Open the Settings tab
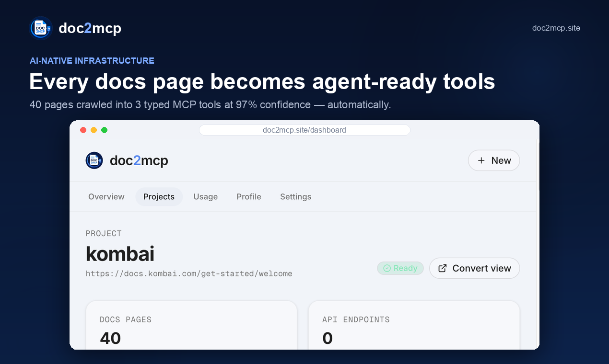The width and height of the screenshot is (609, 364). pyautogui.click(x=296, y=197)
